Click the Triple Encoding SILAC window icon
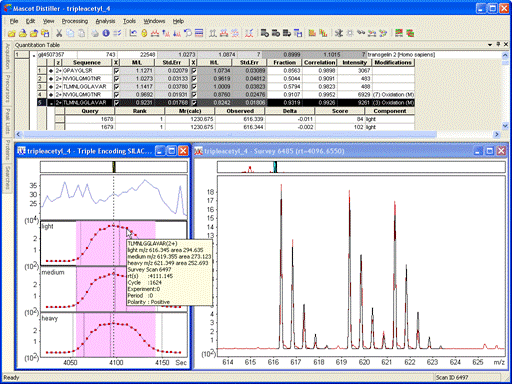The width and height of the screenshot is (512, 384). (x=21, y=151)
